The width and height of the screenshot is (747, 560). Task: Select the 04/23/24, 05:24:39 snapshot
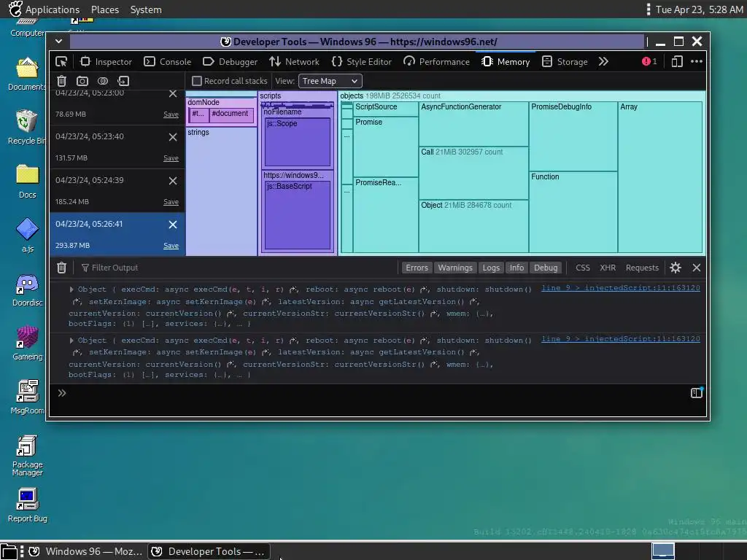(117, 190)
